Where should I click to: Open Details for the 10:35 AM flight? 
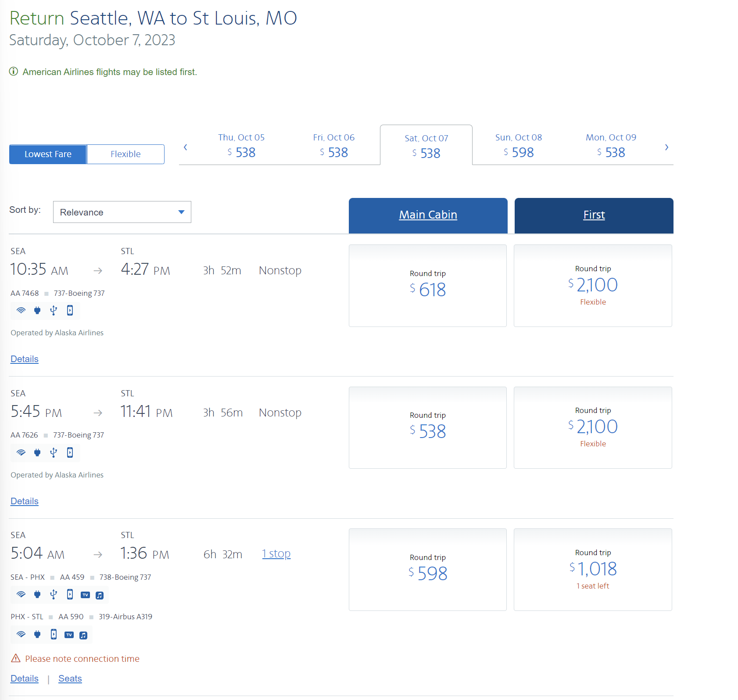point(25,359)
